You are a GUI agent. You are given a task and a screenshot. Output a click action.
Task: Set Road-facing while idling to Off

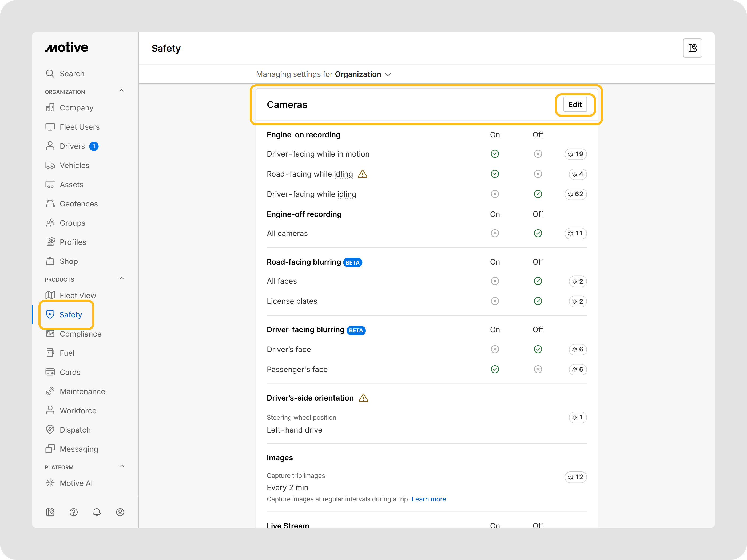pos(538,174)
